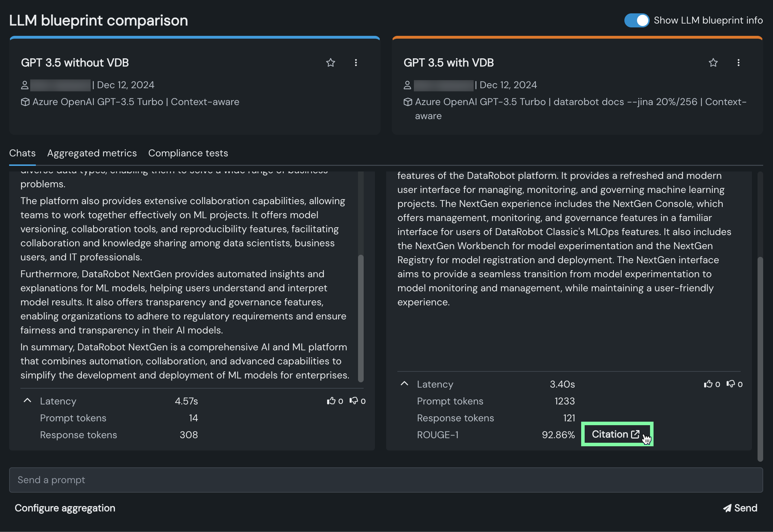Star the GPT 3.5 with VDB blueprint
773x532 pixels.
[x=713, y=63]
